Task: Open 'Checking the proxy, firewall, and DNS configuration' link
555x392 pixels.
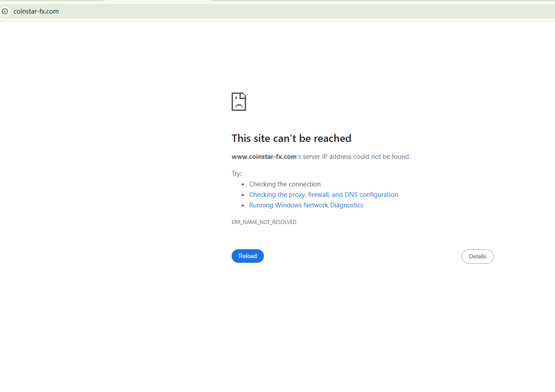Action: tap(323, 195)
